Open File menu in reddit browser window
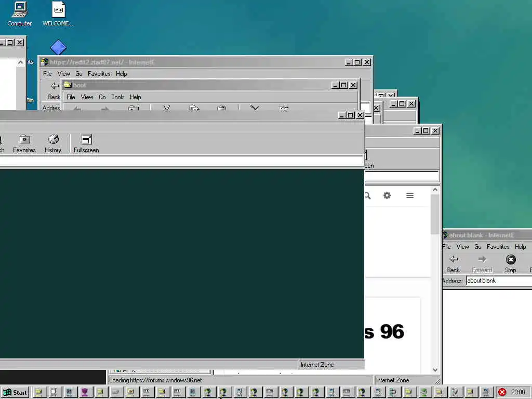Viewport: 532px width, 399px height. pos(47,74)
